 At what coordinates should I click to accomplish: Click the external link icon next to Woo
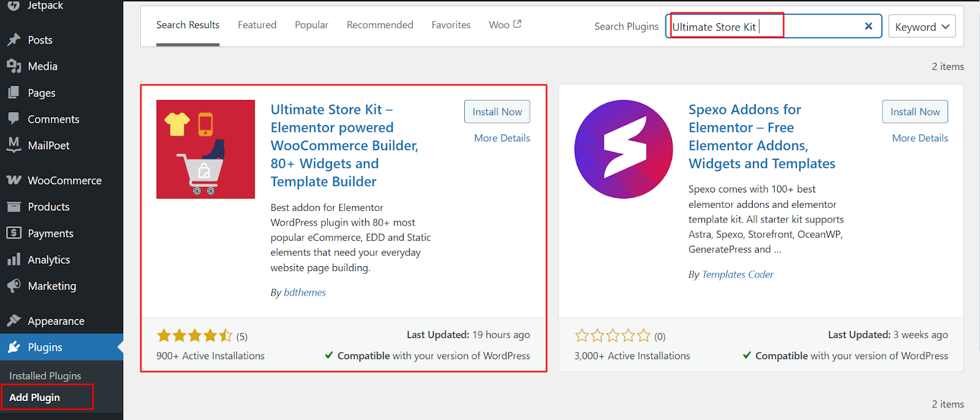[517, 24]
